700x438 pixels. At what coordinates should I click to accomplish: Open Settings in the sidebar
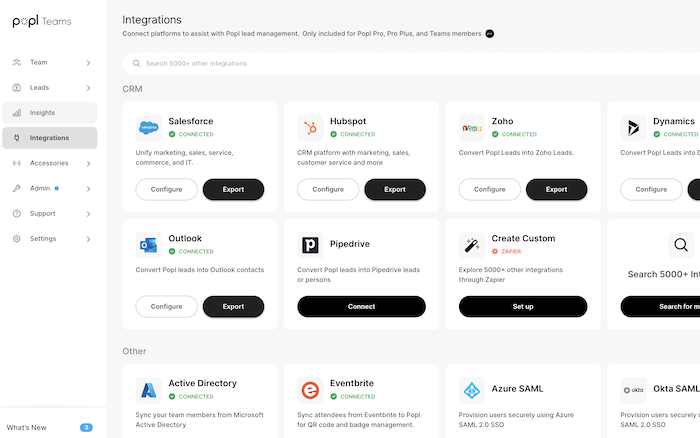tap(50, 238)
